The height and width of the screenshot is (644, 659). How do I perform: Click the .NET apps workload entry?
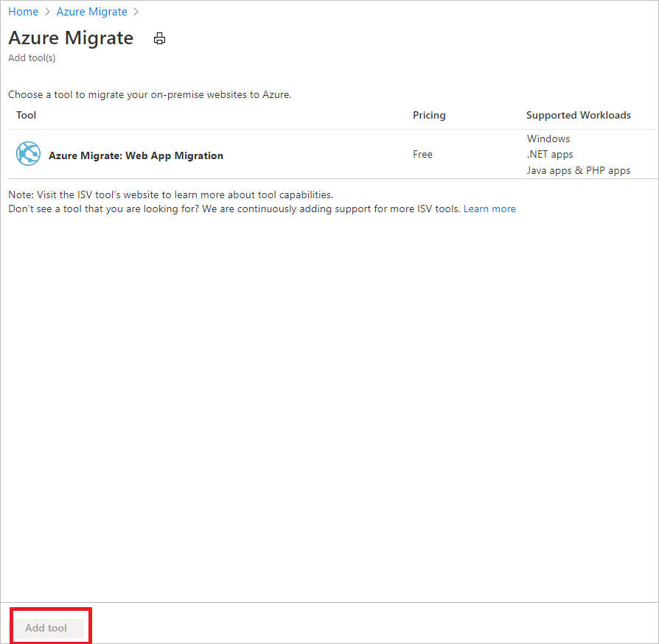tap(550, 154)
